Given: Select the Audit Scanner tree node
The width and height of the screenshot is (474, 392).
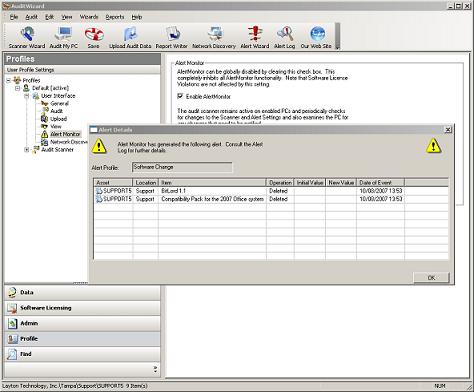Looking at the screenshot, I should pyautogui.click(x=57, y=150).
